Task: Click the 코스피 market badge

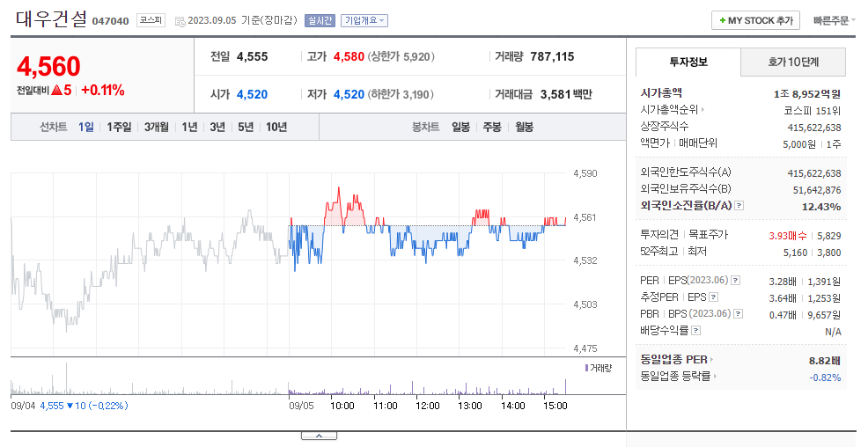Action: 151,20
